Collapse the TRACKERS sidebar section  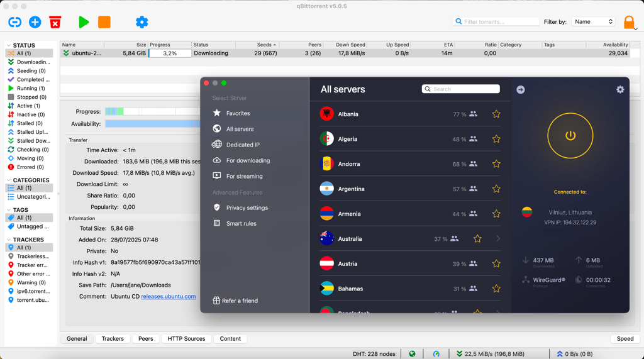click(9, 240)
